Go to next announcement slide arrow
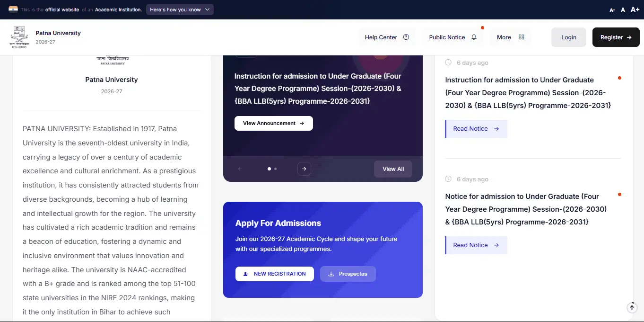The width and height of the screenshot is (644, 322). click(x=304, y=169)
